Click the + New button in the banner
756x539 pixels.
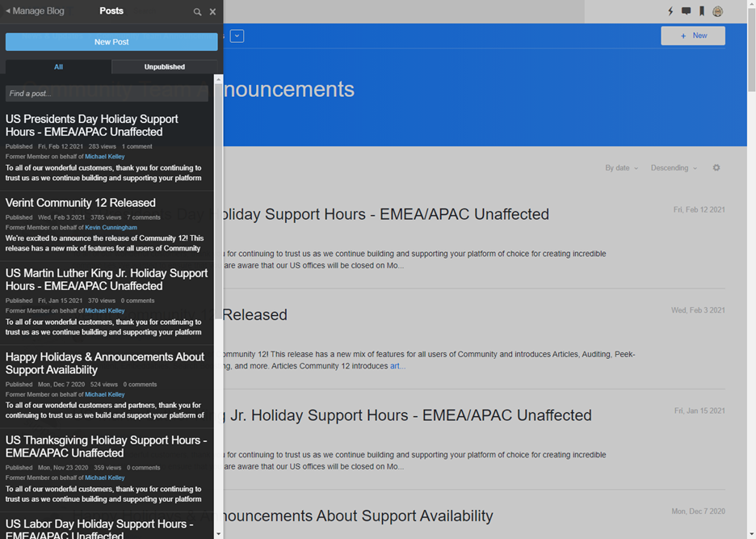point(693,36)
